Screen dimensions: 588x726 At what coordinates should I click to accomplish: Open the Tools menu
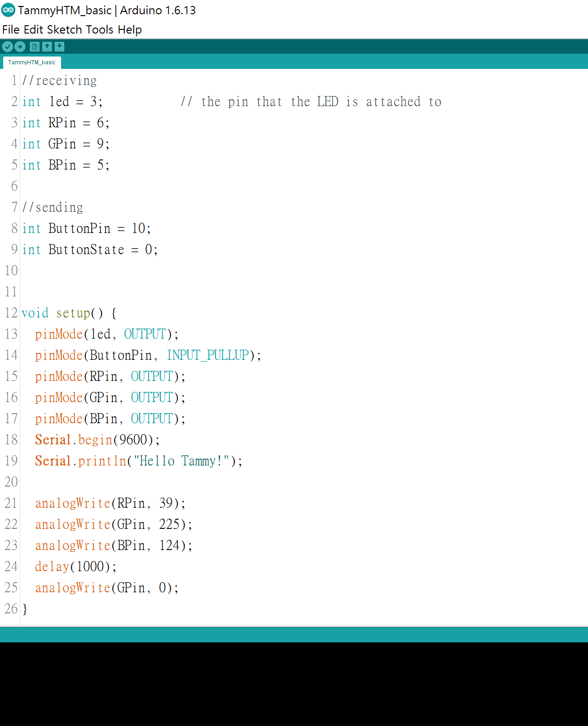99,29
